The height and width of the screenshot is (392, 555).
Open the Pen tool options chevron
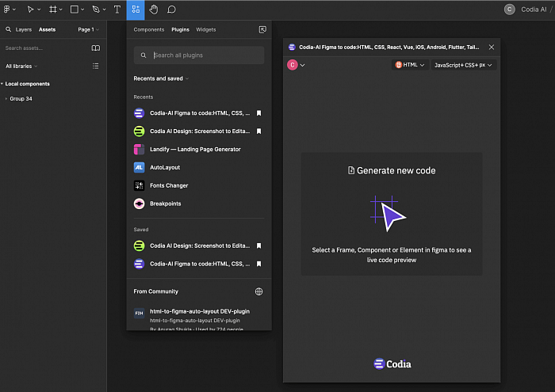(104, 10)
